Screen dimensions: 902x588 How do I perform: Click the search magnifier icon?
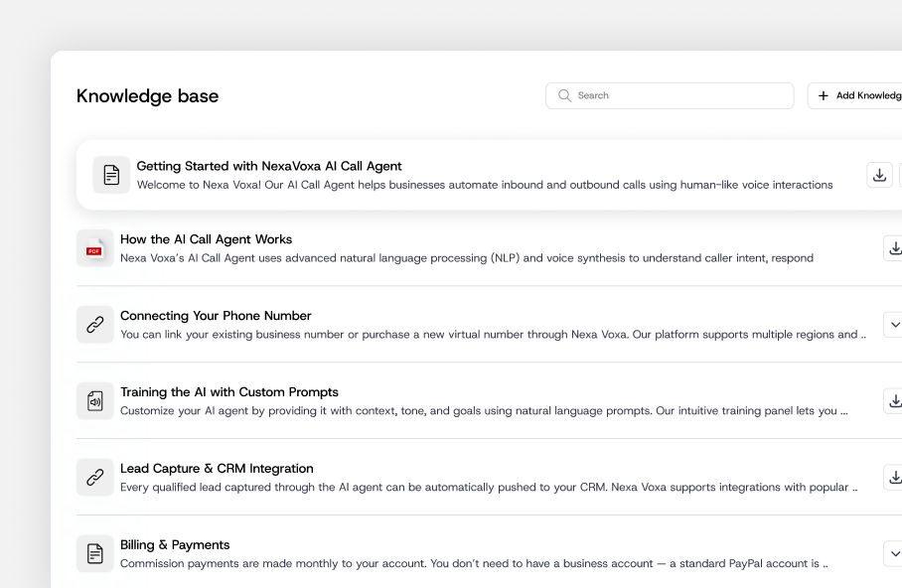click(564, 95)
